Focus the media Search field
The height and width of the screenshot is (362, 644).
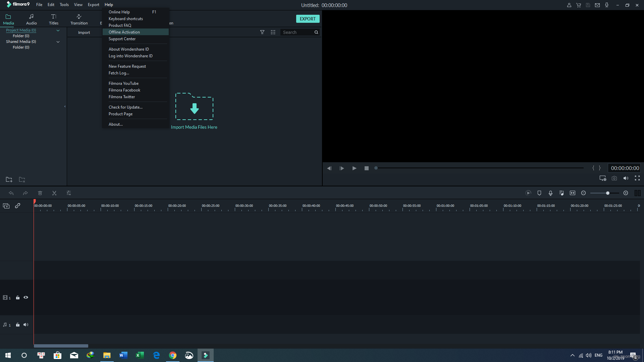pyautogui.click(x=297, y=32)
